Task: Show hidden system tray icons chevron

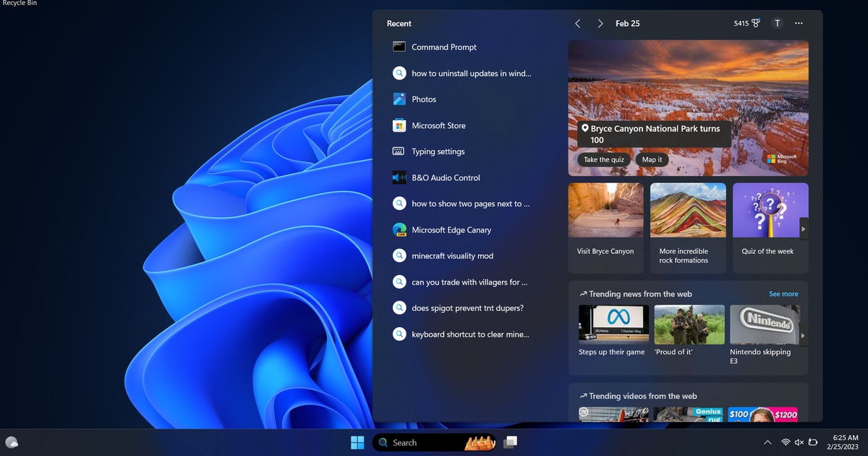Action: (x=767, y=442)
